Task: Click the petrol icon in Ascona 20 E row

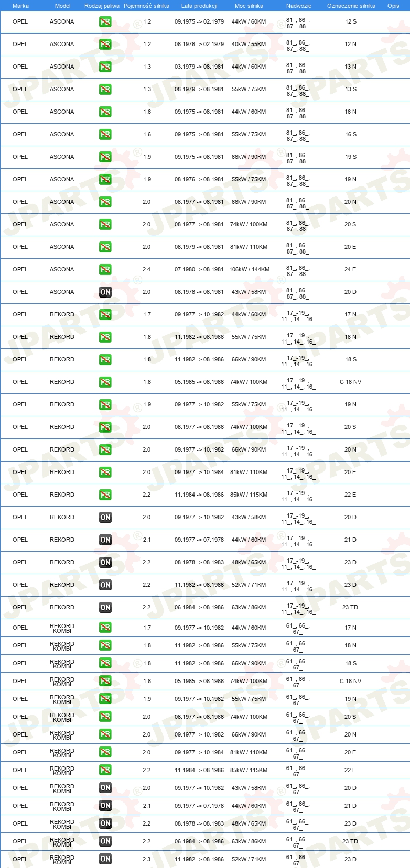Action: (105, 247)
